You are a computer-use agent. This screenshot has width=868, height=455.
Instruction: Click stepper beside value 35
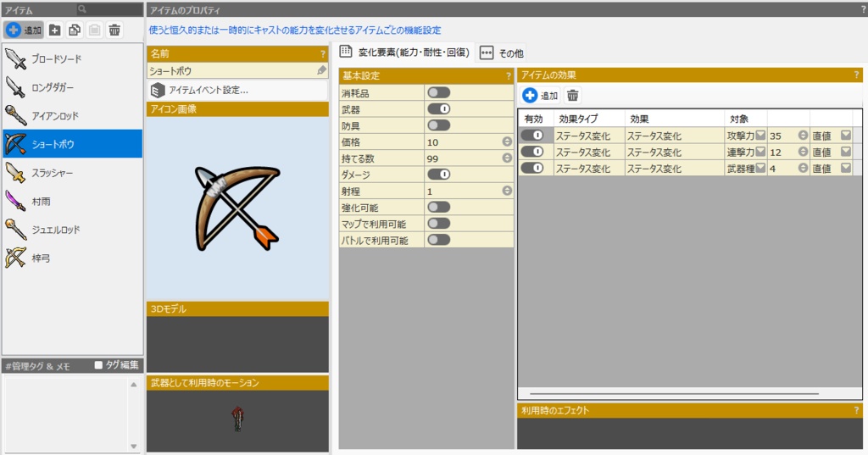[x=803, y=135]
